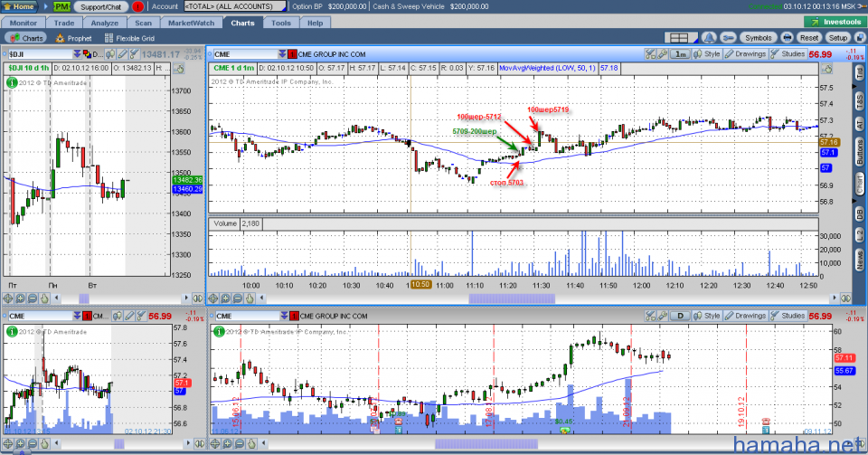Click the CME daily chart scrollbar thumb
This screenshot has height=455, width=868.
486,444
